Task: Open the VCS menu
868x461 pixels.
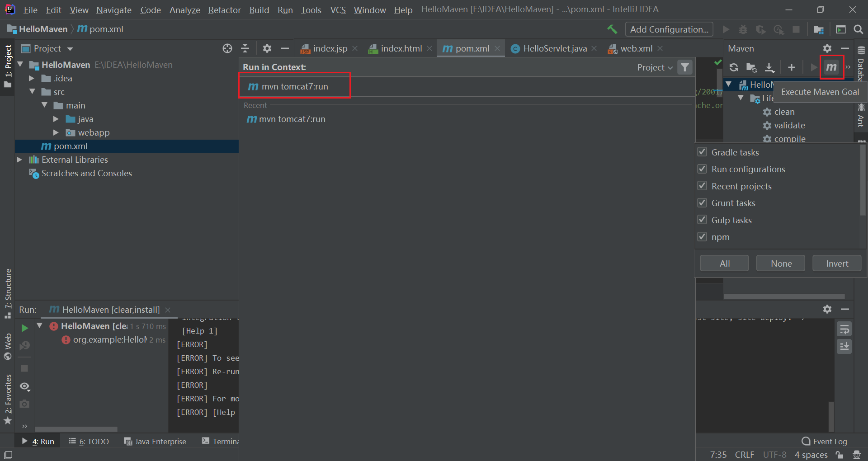Action: click(x=338, y=9)
